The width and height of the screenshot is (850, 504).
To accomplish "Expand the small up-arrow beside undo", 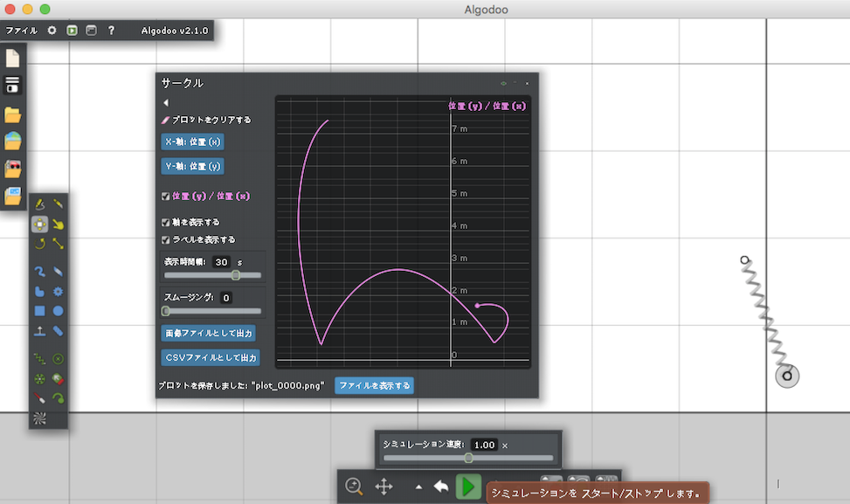I will point(418,487).
